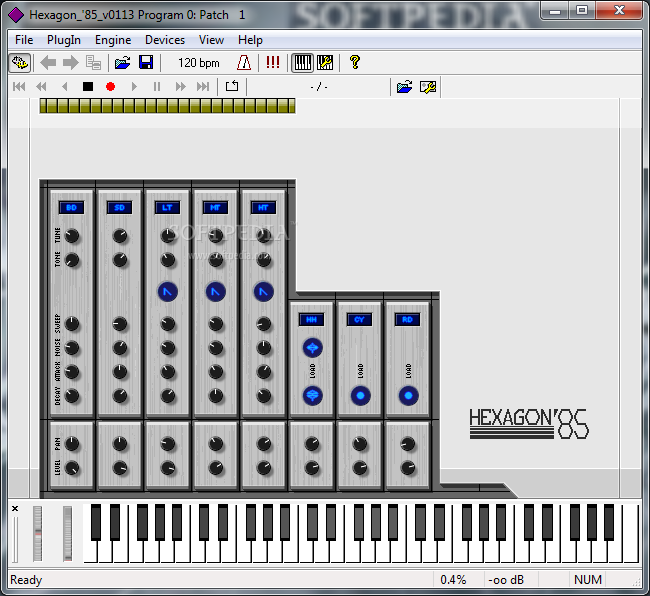Open the Help menu
650x596 pixels.
pos(250,40)
